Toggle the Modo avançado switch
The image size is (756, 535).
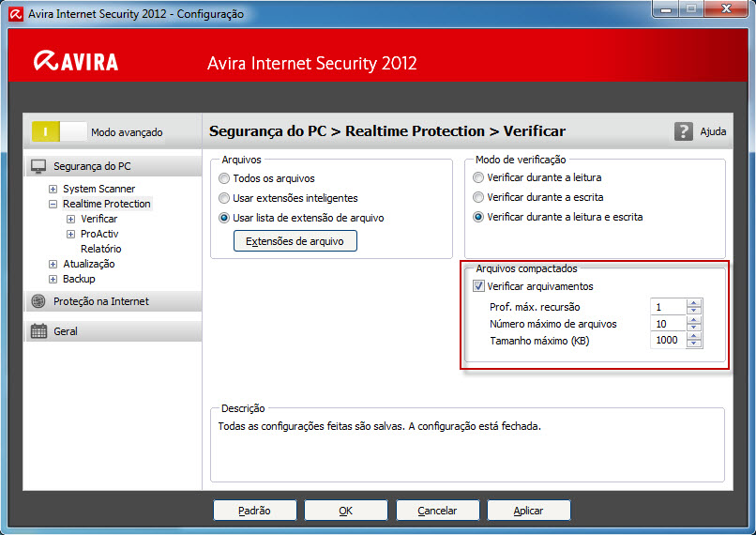pyautogui.click(x=59, y=131)
